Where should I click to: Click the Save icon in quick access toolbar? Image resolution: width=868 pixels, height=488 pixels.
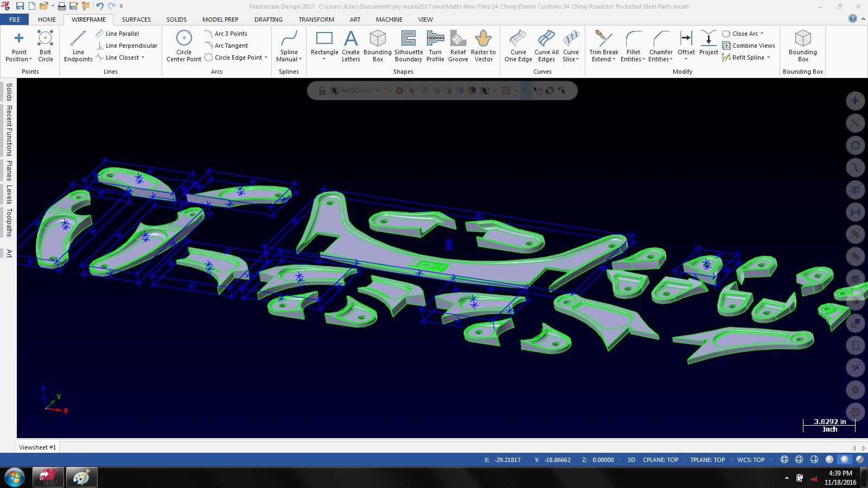coord(20,6)
